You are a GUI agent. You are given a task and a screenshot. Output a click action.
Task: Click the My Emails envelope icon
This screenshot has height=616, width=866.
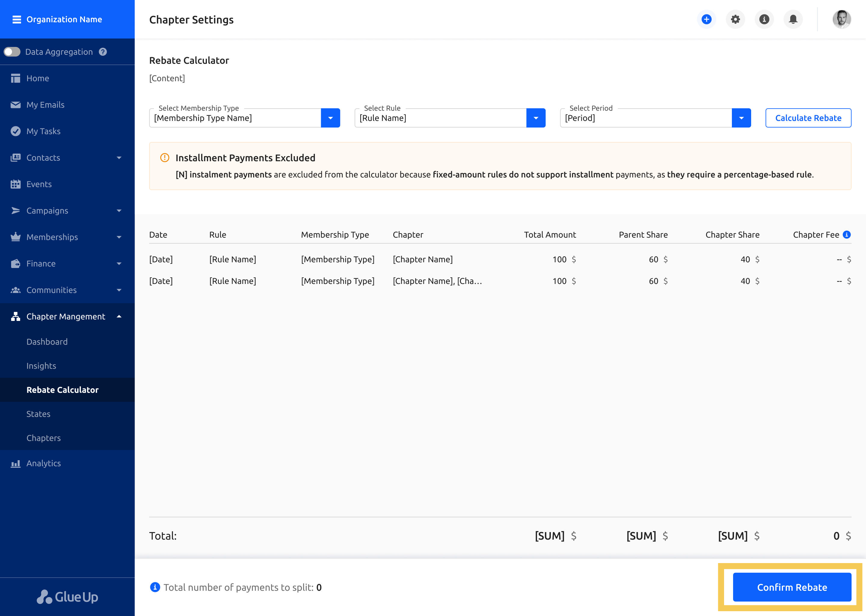(x=16, y=105)
